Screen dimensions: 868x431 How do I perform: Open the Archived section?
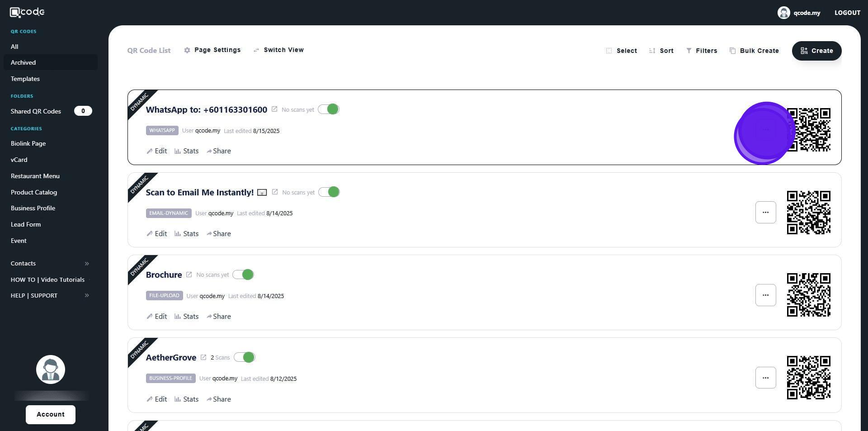pos(50,62)
